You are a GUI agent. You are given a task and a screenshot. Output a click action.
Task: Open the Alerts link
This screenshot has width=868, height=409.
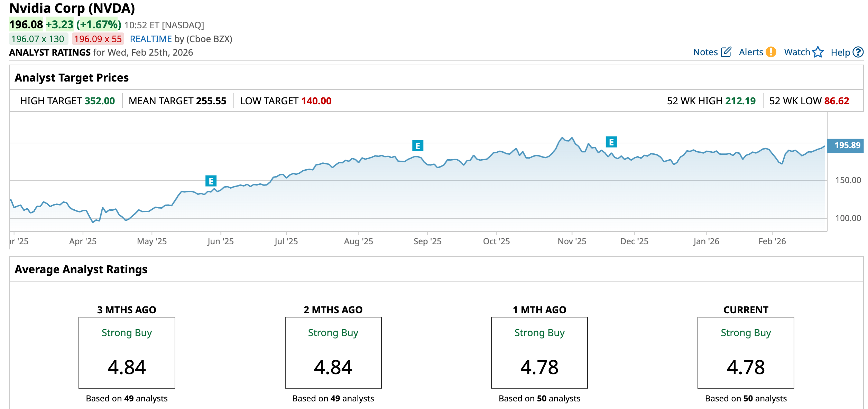coord(751,52)
